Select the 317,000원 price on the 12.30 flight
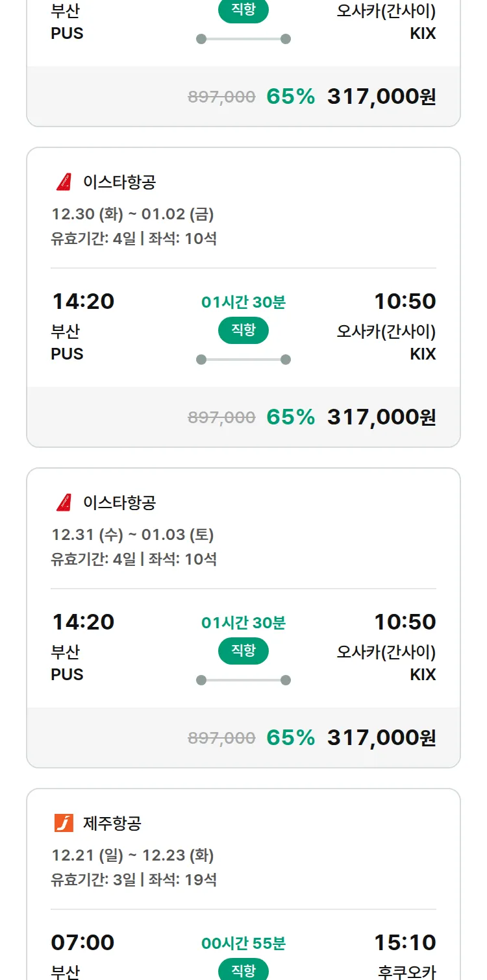The image size is (487, 980). coord(381,417)
